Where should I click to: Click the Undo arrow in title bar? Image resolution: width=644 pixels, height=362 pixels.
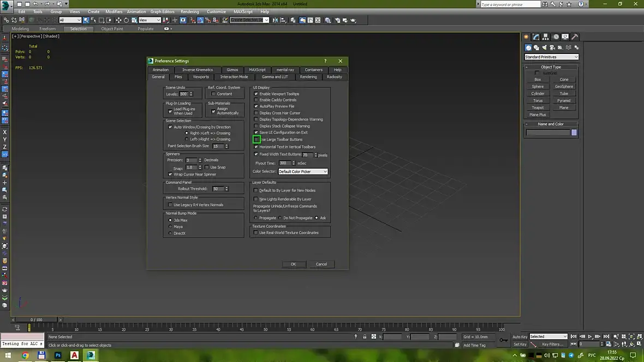[35, 4]
